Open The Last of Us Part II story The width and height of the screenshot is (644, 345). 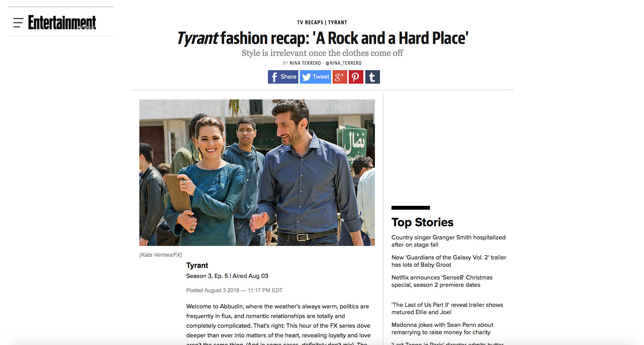(x=447, y=308)
